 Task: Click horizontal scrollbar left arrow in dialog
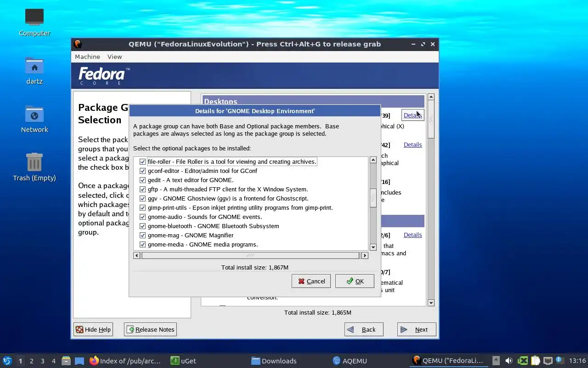coord(136,255)
